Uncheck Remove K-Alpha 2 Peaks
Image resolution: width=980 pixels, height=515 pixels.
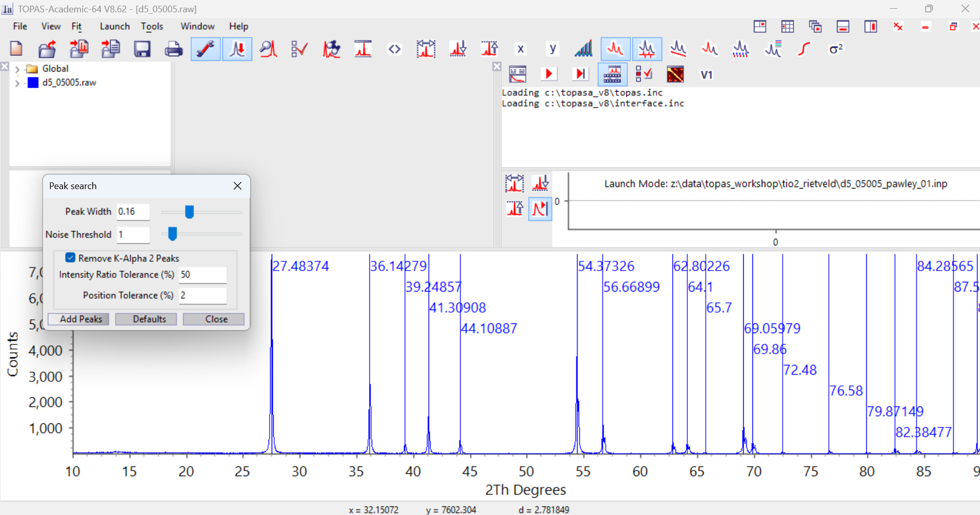[x=70, y=258]
